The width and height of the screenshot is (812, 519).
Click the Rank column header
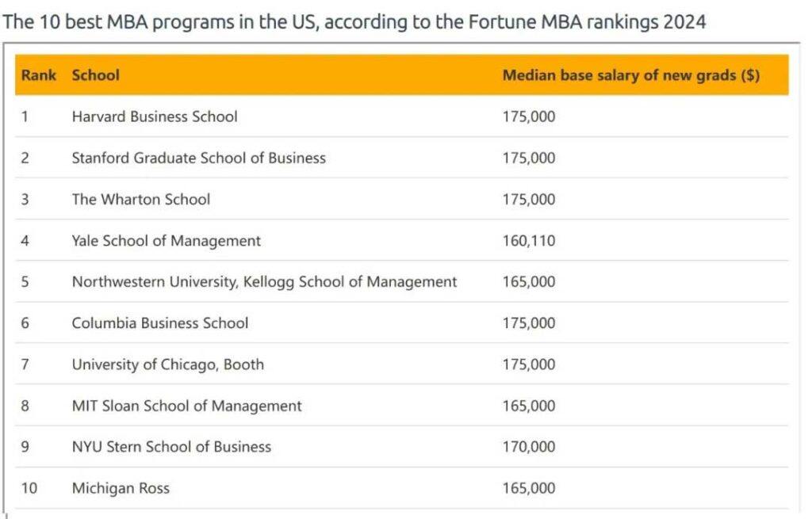38,75
